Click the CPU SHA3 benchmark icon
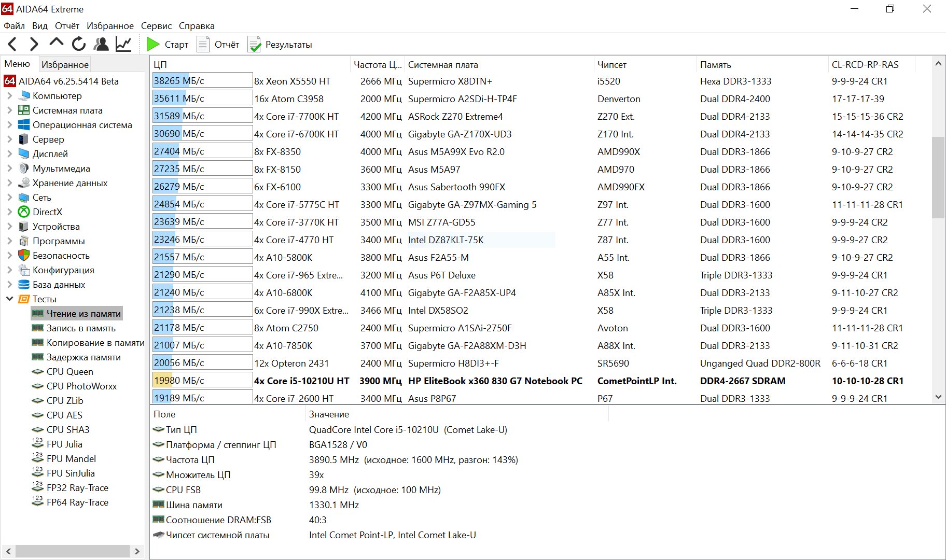Image resolution: width=946 pixels, height=560 pixels. pyautogui.click(x=37, y=430)
